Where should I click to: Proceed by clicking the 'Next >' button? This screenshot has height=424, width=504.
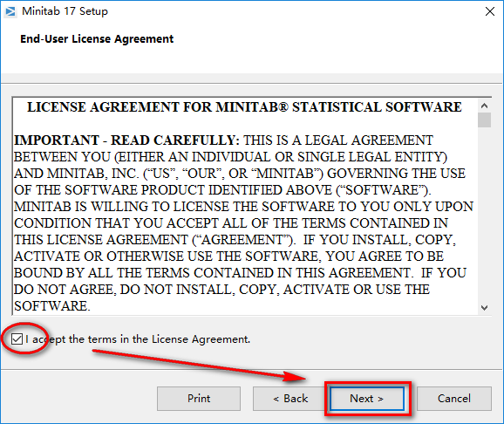click(x=367, y=399)
